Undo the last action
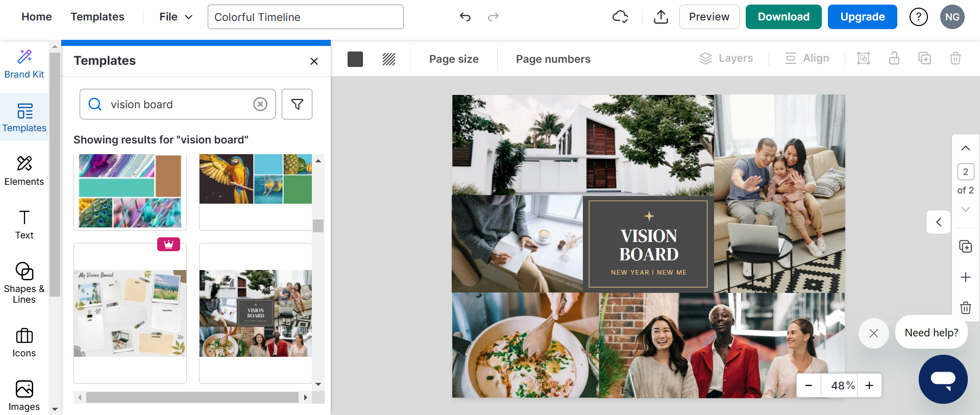 click(465, 17)
